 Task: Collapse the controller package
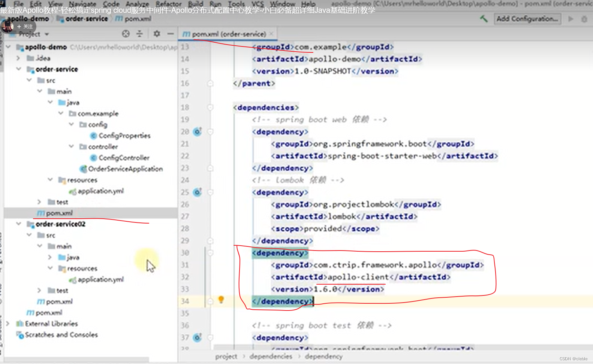[71, 146]
